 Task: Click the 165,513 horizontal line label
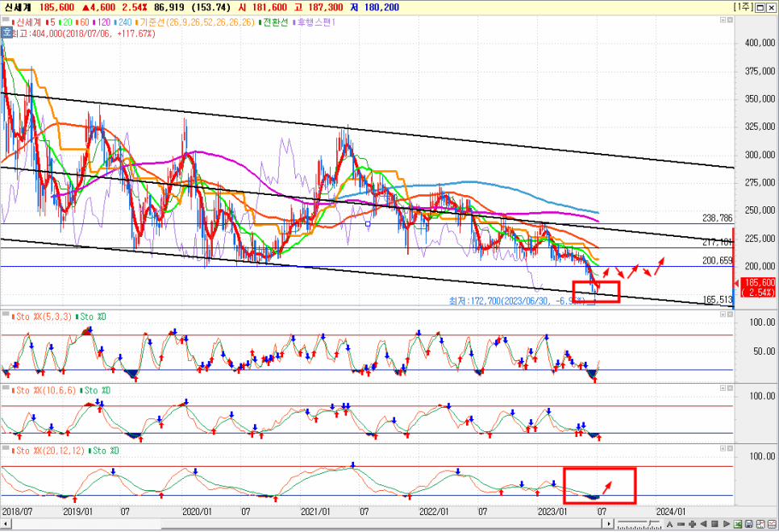point(718,300)
